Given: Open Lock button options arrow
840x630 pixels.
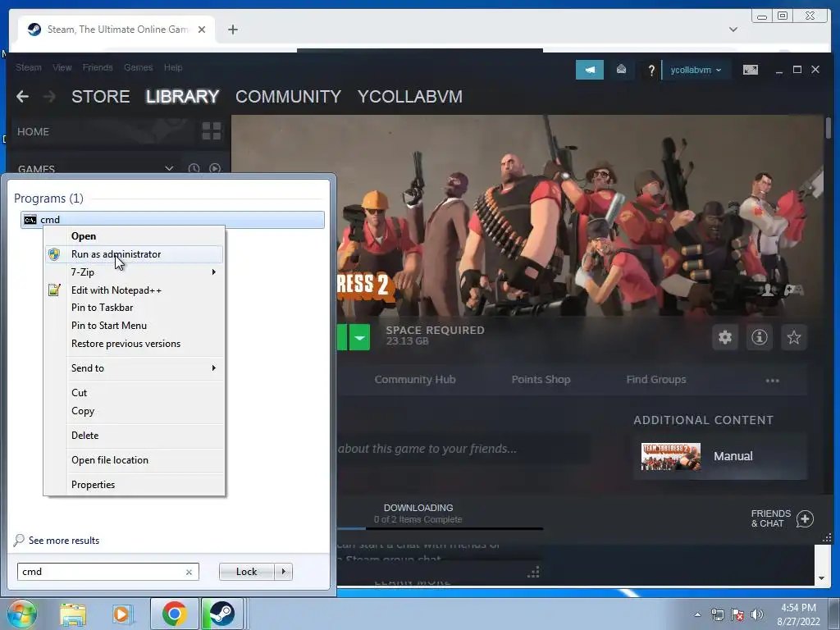Looking at the screenshot, I should coord(283,572).
